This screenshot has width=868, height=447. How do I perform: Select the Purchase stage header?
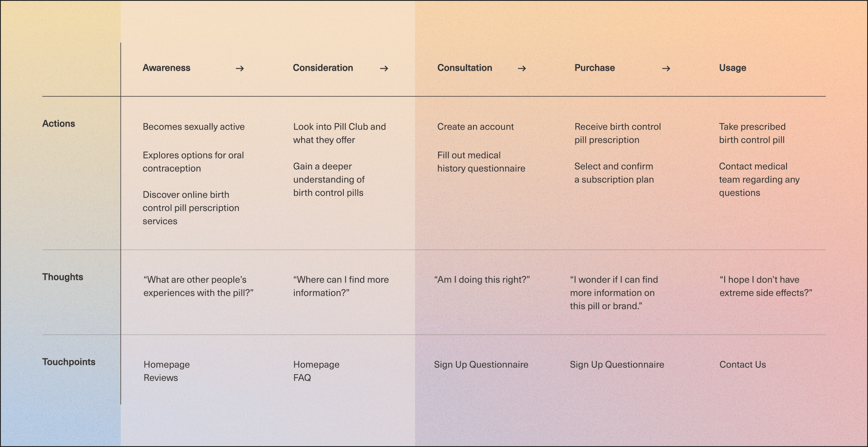click(595, 68)
